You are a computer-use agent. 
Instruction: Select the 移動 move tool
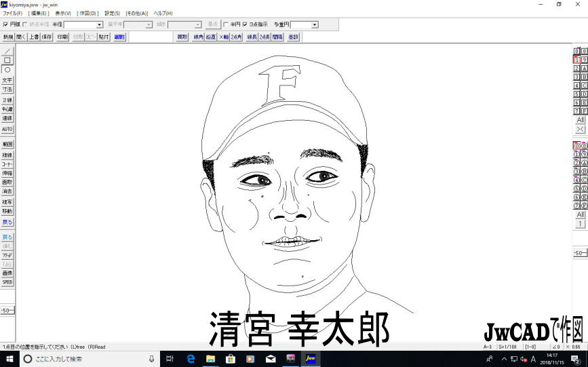click(7, 211)
